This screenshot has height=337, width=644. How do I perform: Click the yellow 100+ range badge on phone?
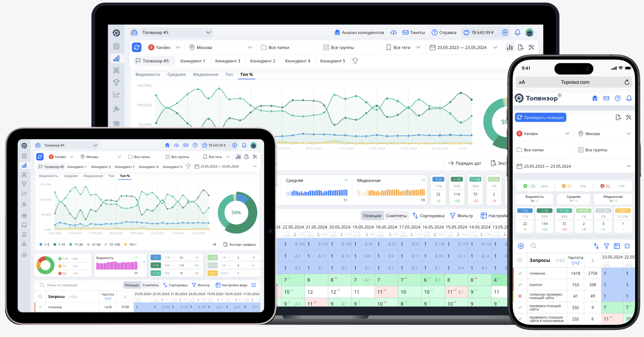point(623,211)
